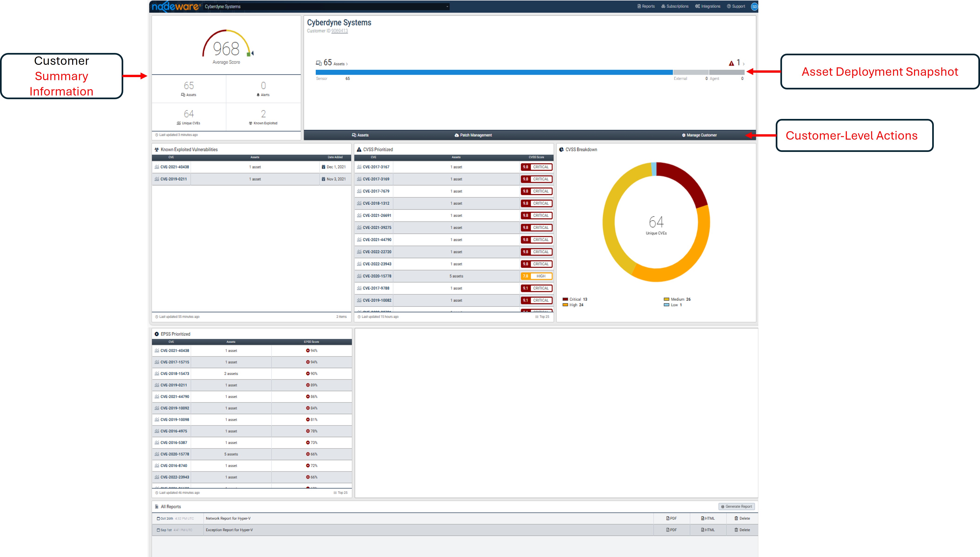Click 'Last updated 3 minutes ago' clock icon
Viewport: 980px width, 557px height.
157,135
